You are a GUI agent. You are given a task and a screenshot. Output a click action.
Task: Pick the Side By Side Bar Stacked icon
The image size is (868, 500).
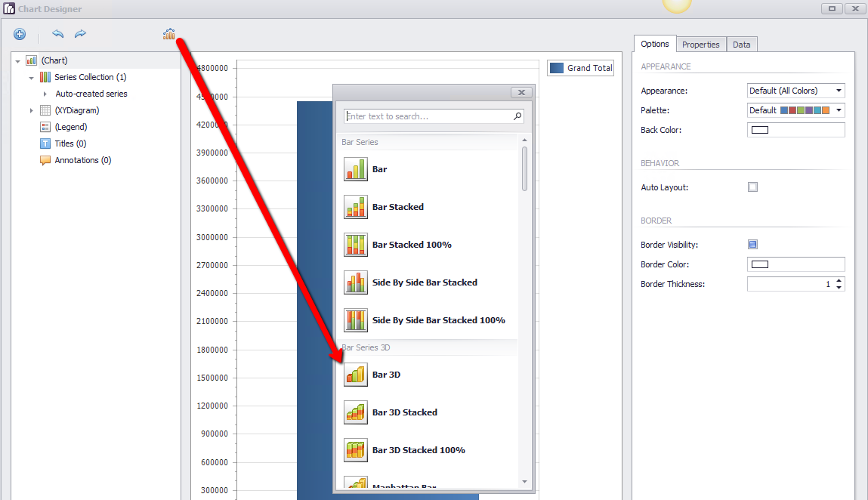(x=355, y=282)
